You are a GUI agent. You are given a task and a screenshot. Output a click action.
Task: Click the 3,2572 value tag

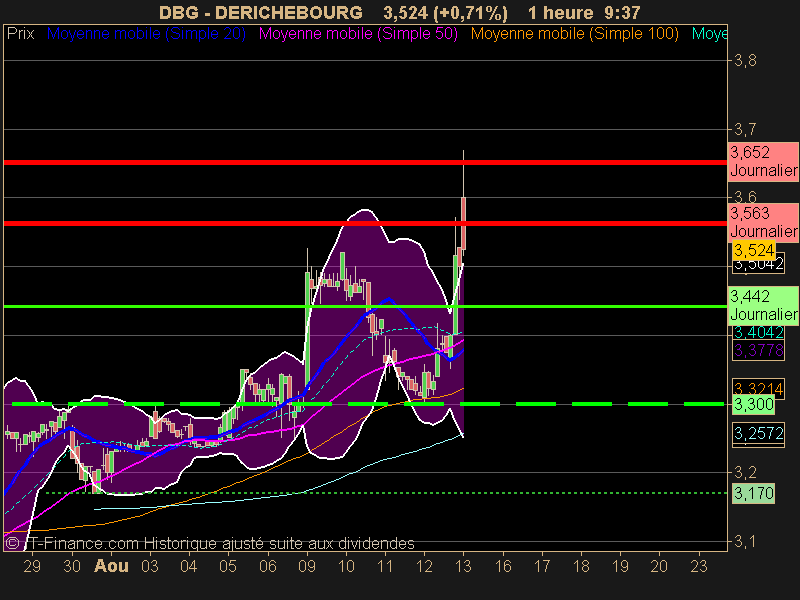point(759,434)
